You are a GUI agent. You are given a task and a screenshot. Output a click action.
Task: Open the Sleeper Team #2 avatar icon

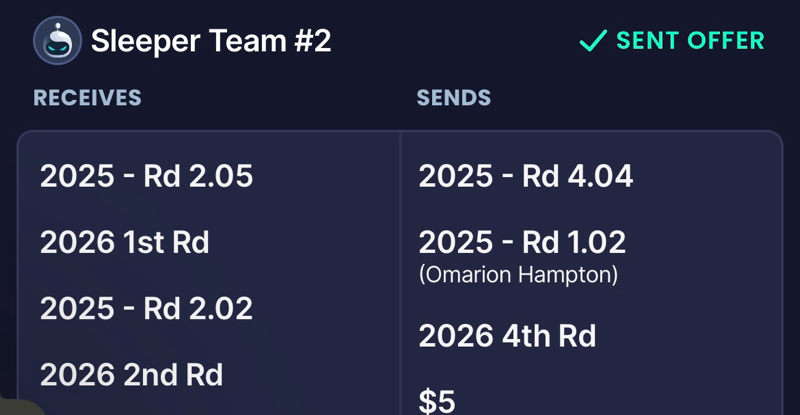pos(57,40)
